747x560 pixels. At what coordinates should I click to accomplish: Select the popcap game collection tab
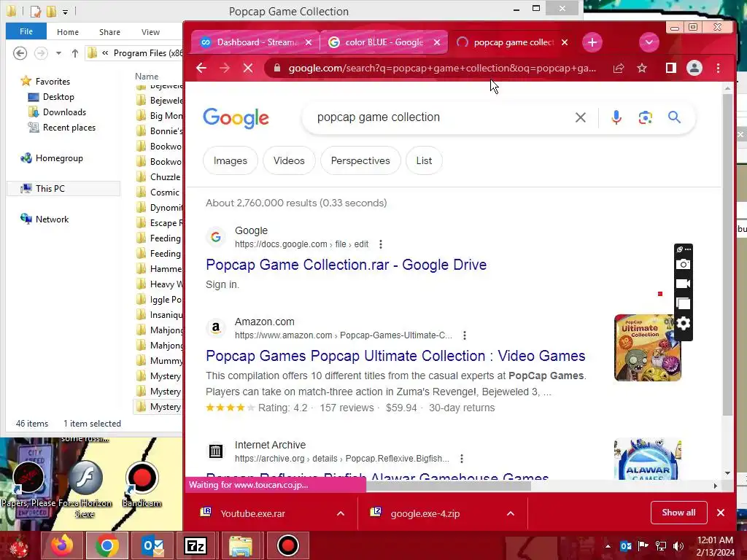tap(514, 42)
